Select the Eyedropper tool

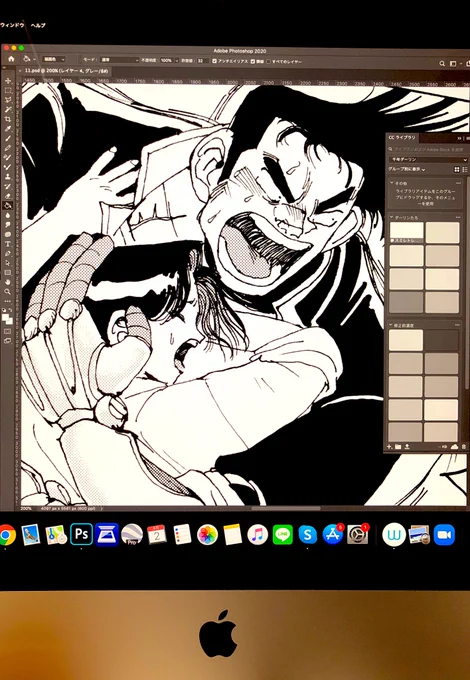[x=8, y=129]
